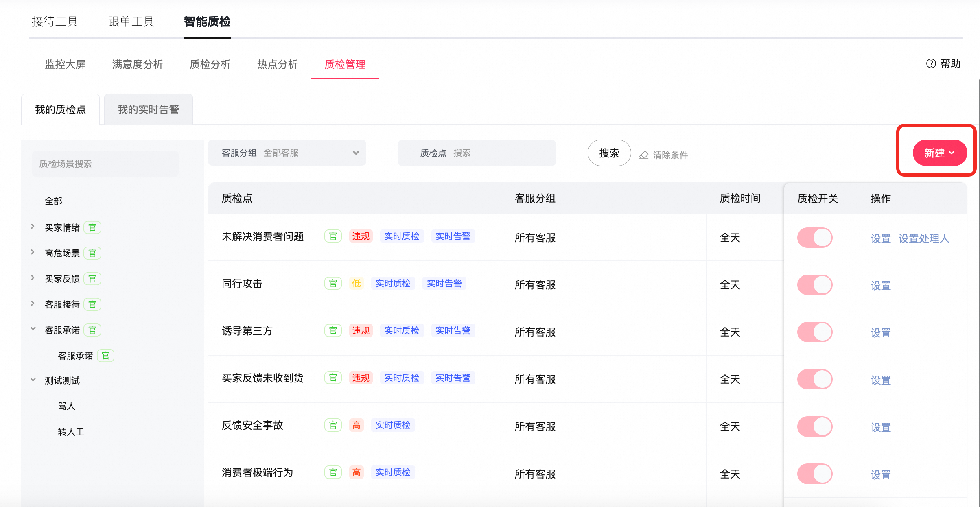The image size is (980, 507).
Task: Click 设置 in the 同行攻击 row
Action: (x=881, y=286)
